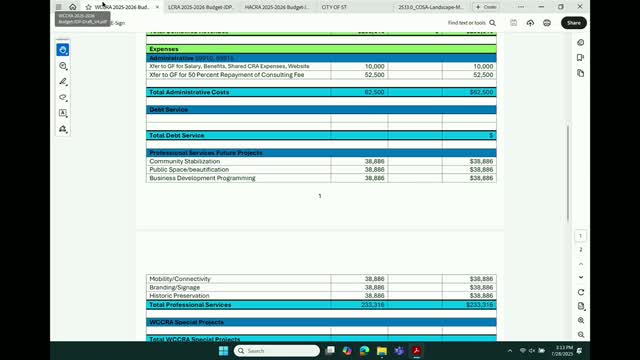This screenshot has height=360, width=640.
Task: Rotate the page with right rail icon
Action: coord(581,292)
